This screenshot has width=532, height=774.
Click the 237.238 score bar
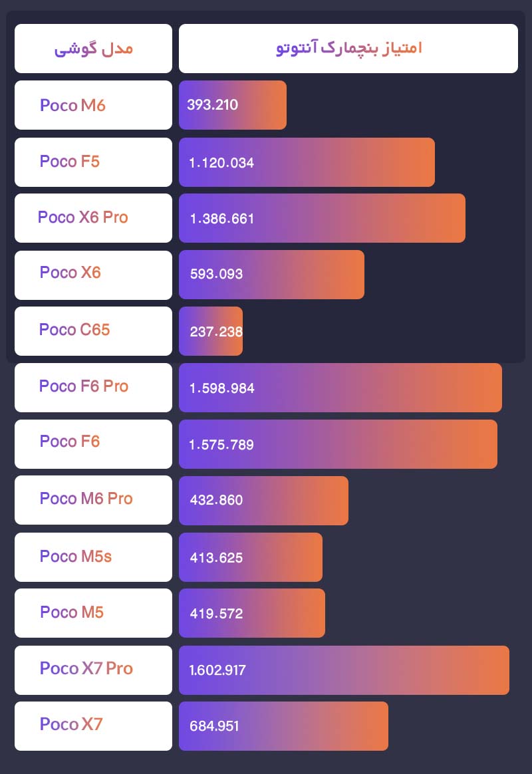coord(211,331)
